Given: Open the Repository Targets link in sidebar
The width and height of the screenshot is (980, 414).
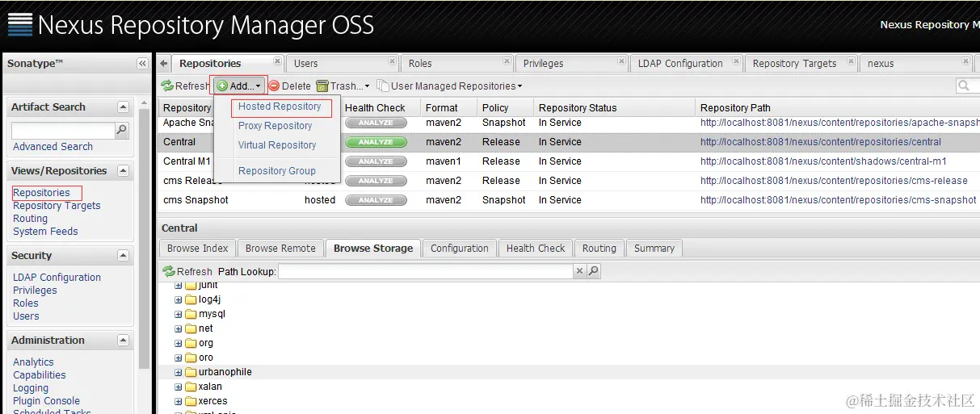Looking at the screenshot, I should 57,206.
